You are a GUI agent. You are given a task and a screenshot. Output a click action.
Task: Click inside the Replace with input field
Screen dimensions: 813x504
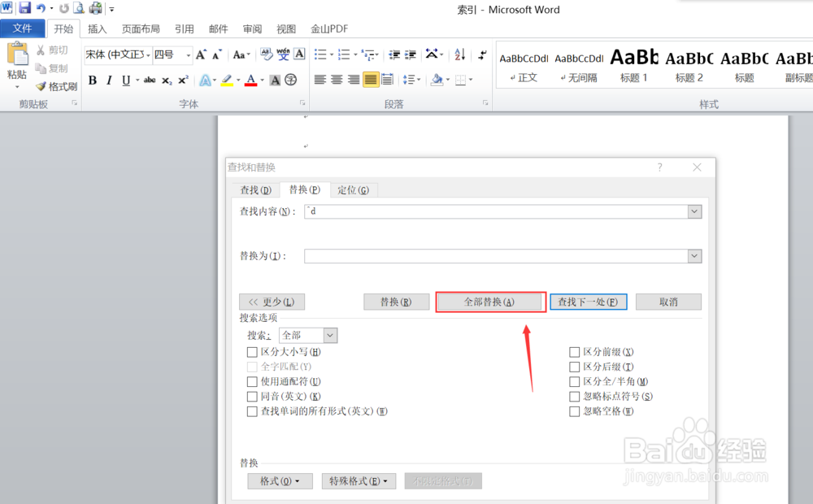point(496,256)
